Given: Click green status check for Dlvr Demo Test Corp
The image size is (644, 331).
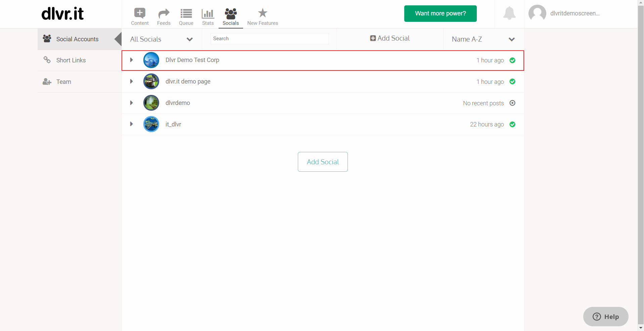Looking at the screenshot, I should pyautogui.click(x=512, y=60).
